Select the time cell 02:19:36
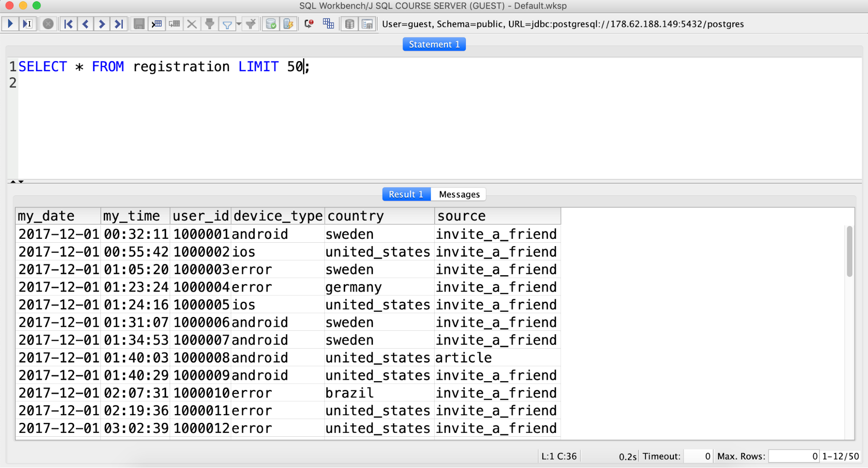 coord(136,411)
